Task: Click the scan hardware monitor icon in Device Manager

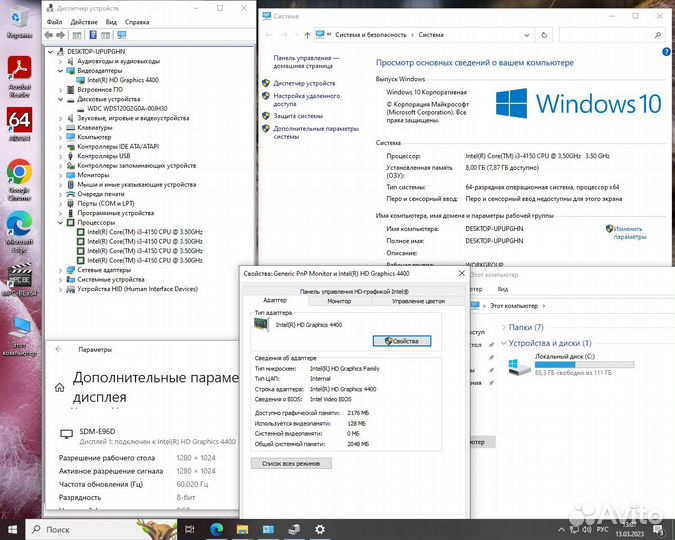Action: click(x=122, y=35)
